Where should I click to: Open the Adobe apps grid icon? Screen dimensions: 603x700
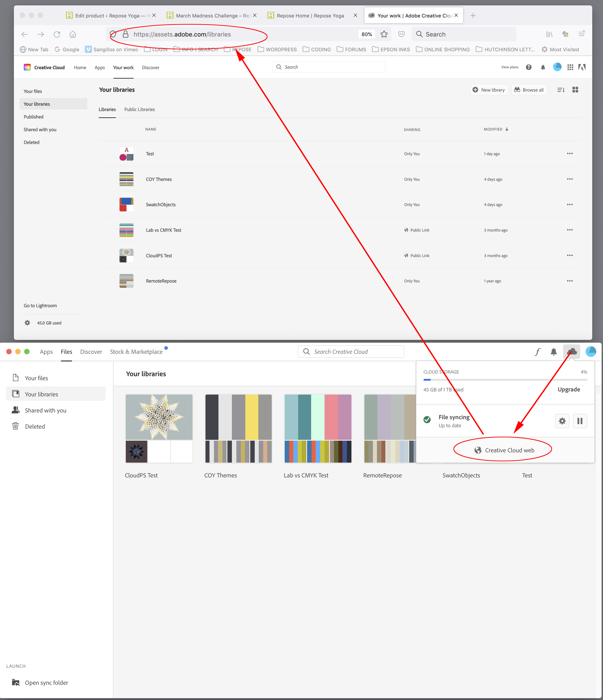point(570,67)
